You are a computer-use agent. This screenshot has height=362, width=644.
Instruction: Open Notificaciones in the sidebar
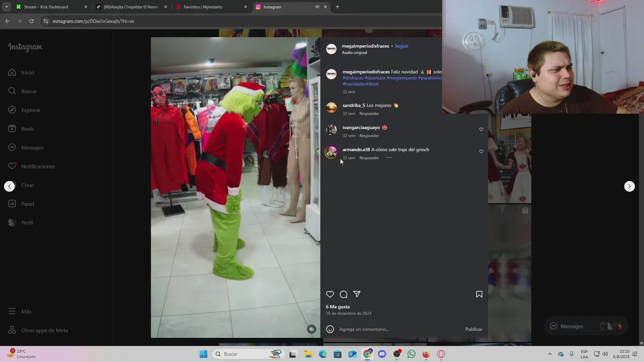click(x=31, y=166)
